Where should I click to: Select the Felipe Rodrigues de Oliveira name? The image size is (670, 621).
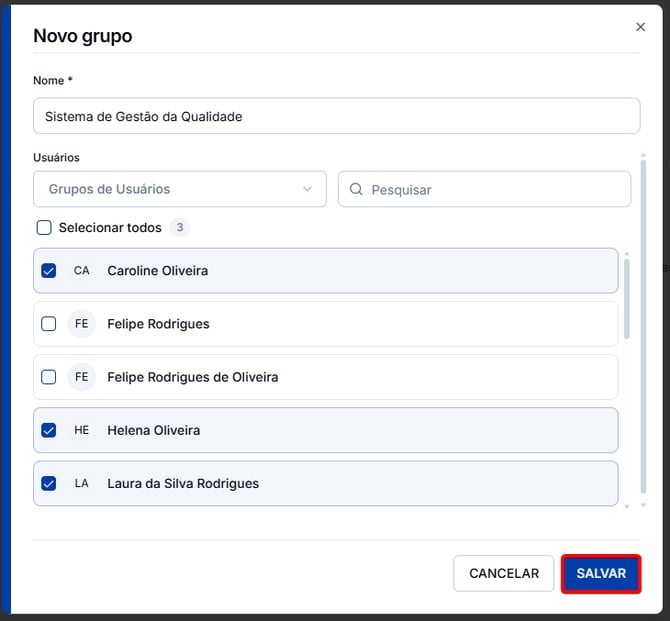(x=193, y=377)
